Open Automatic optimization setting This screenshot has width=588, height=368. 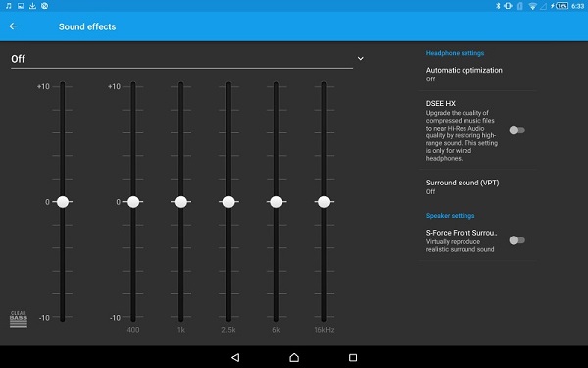tap(477, 74)
